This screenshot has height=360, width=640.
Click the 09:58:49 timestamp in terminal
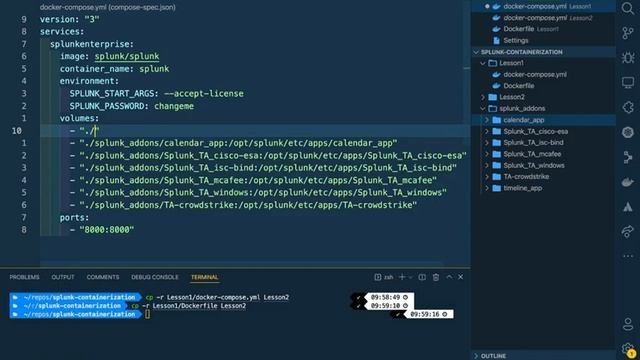pos(385,297)
